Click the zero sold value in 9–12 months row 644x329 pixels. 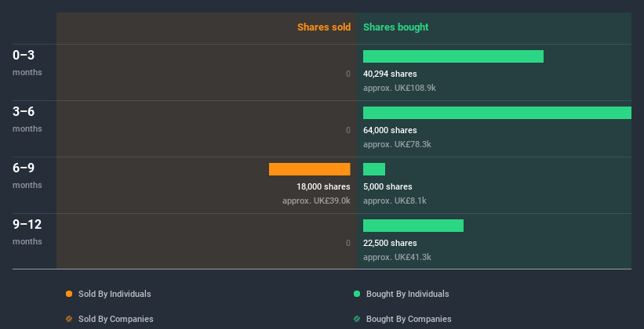point(347,243)
